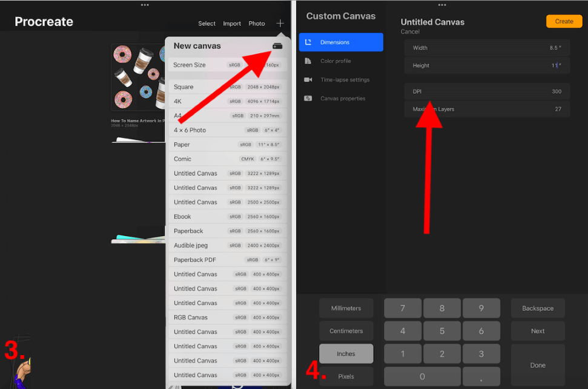The width and height of the screenshot is (588, 389).
Task: Choose the Audible jpeg preset
Action: point(228,246)
